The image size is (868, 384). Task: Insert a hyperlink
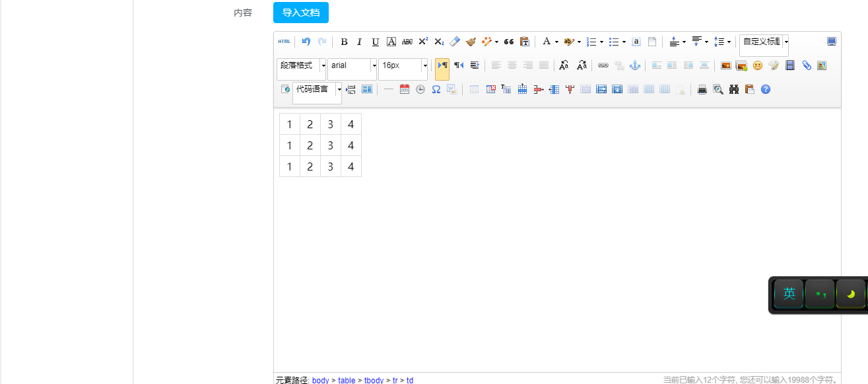pos(603,65)
